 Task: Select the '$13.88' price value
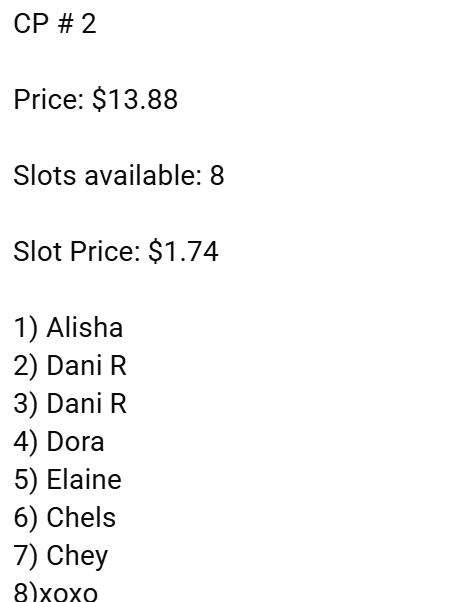click(135, 99)
